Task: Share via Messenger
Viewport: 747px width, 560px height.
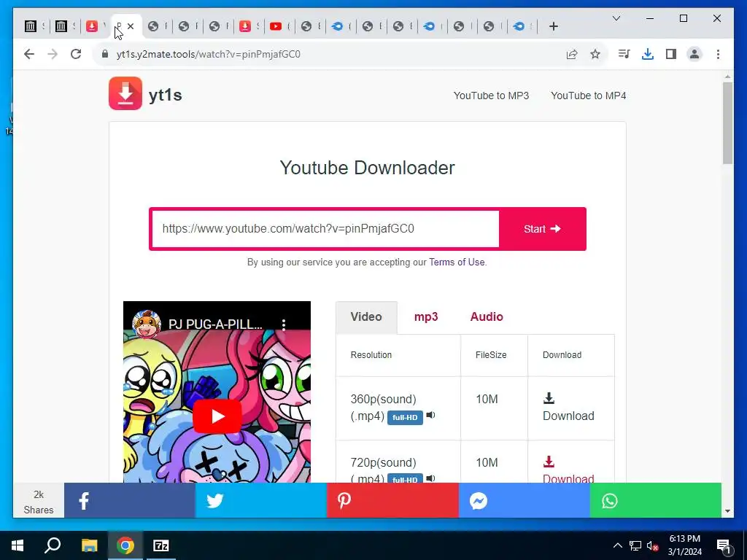Action: (x=524, y=500)
